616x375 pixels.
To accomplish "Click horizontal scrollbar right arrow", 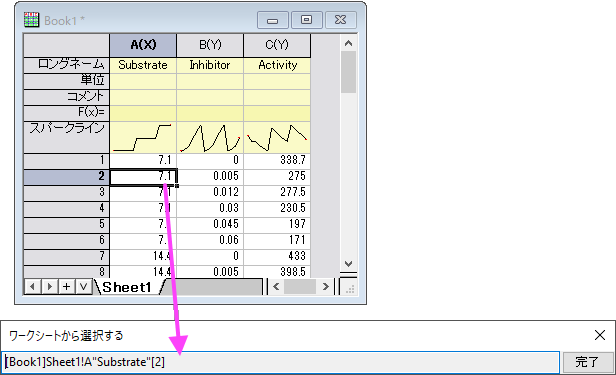I will tap(326, 287).
